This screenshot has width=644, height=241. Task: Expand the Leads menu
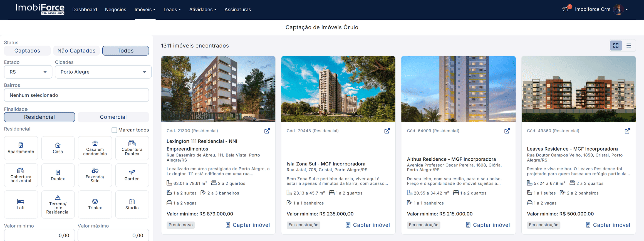pos(172,10)
